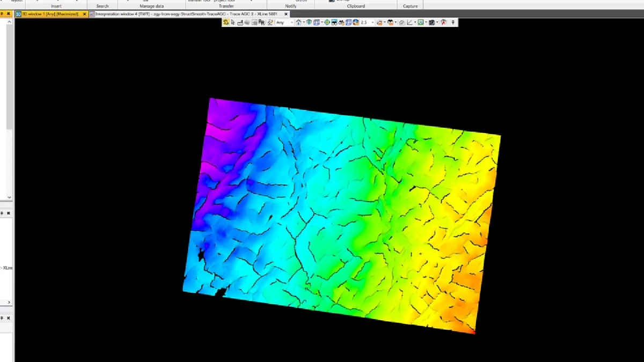Click the Capture group label
644x362 pixels.
[x=411, y=6]
